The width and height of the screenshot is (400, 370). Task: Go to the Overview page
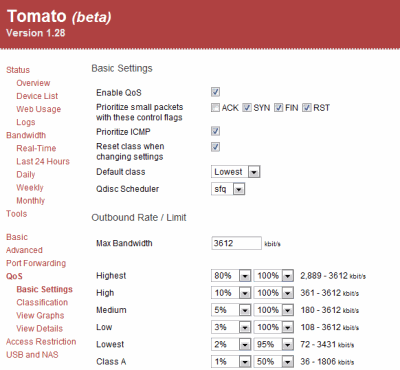(x=33, y=83)
